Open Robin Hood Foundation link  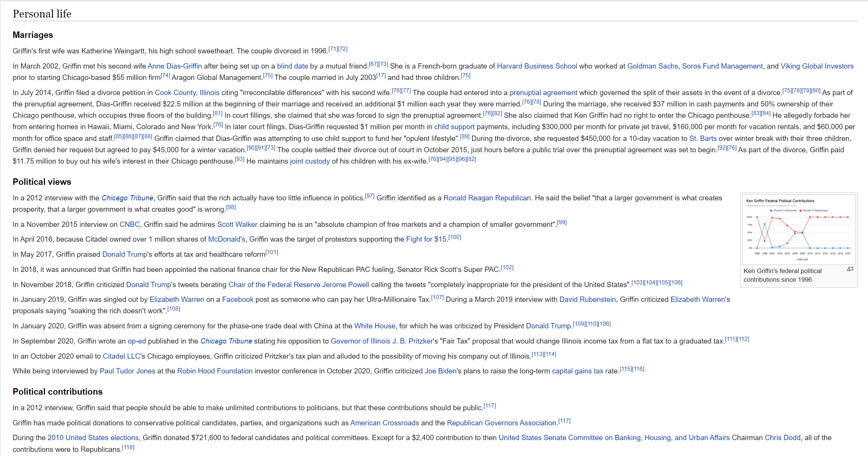215,371
